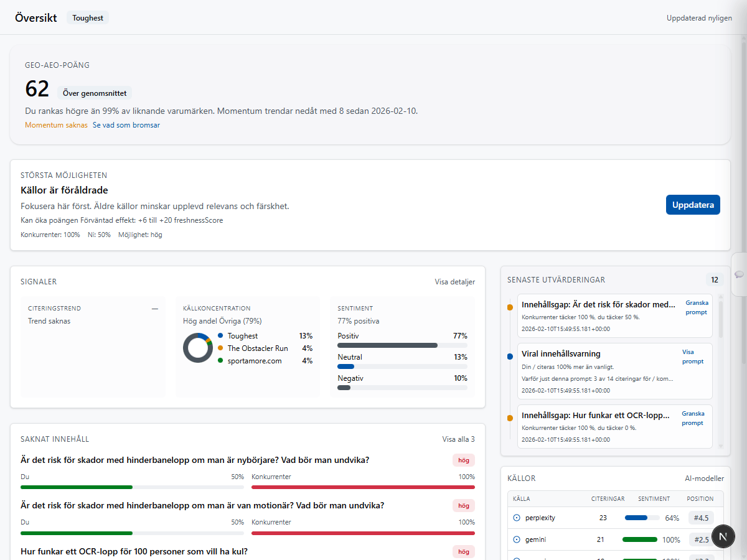Click Granska prompt on the first evaluation

coord(697,307)
